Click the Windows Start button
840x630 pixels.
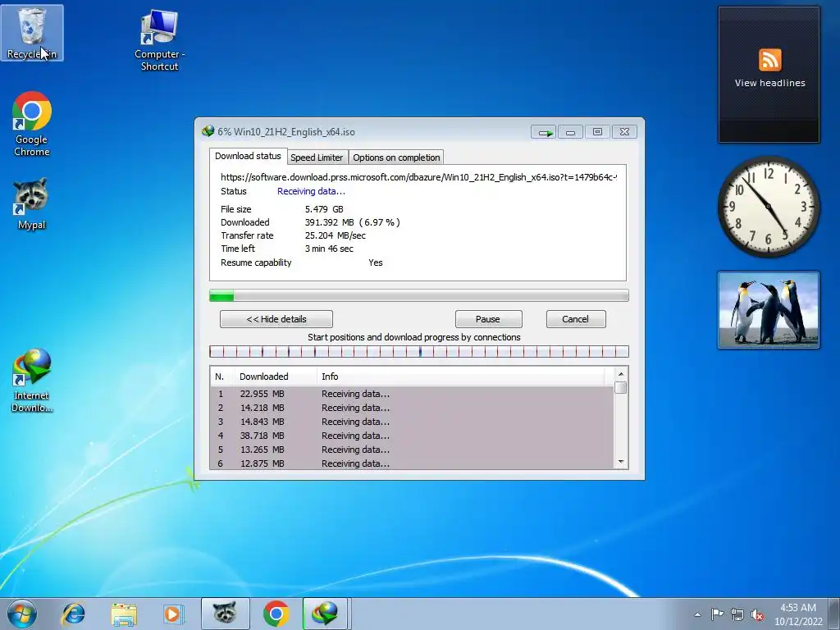tap(22, 614)
